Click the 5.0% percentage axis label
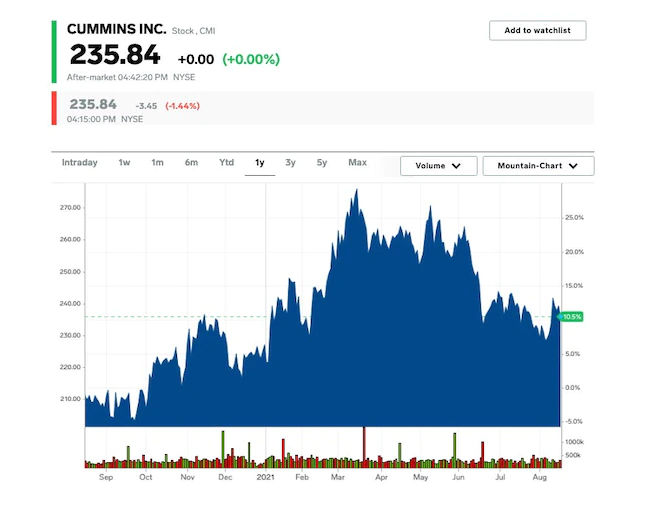 coord(573,354)
